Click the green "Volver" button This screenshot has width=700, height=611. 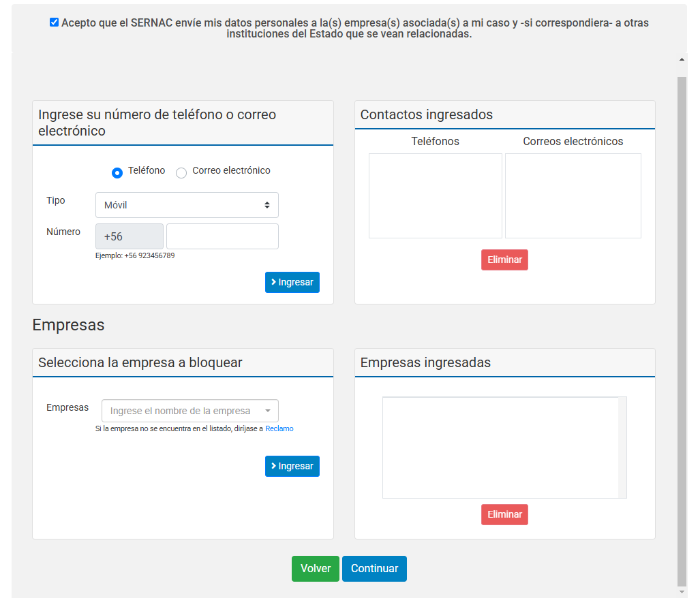pyautogui.click(x=315, y=569)
